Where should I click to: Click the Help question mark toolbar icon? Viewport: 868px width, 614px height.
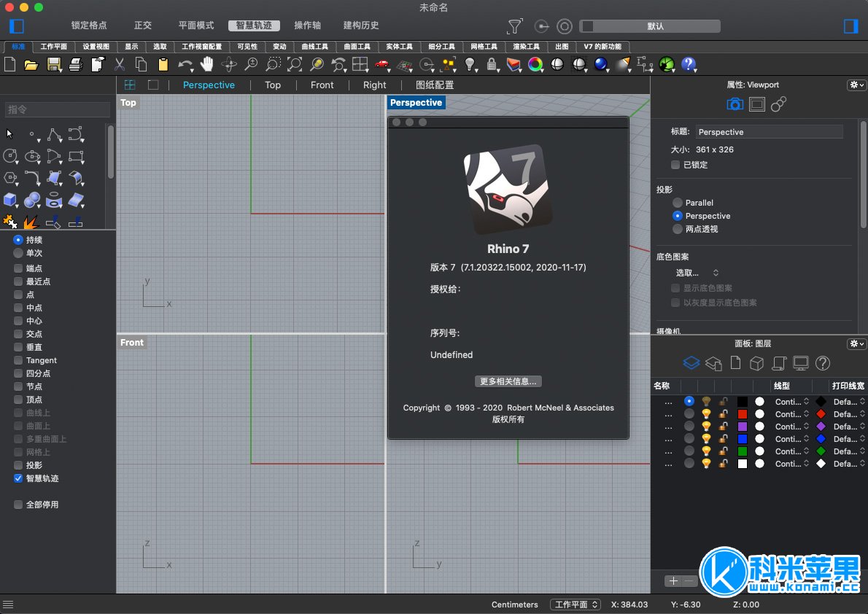click(688, 64)
